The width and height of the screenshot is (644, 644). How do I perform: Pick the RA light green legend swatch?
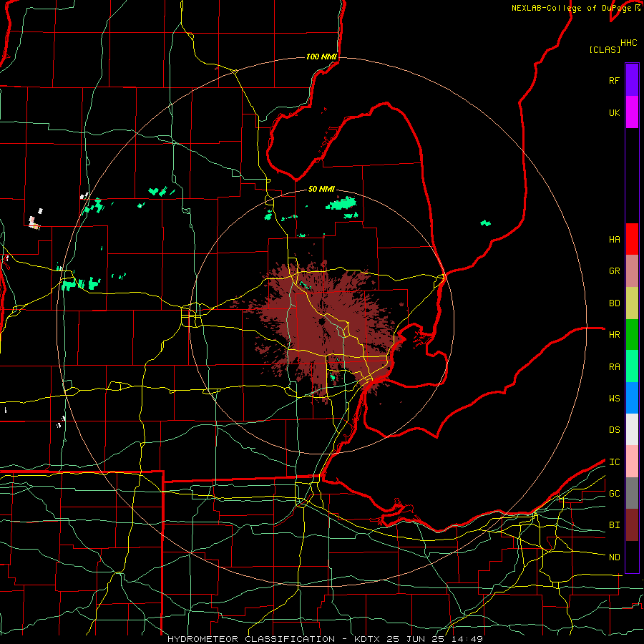pos(632,366)
